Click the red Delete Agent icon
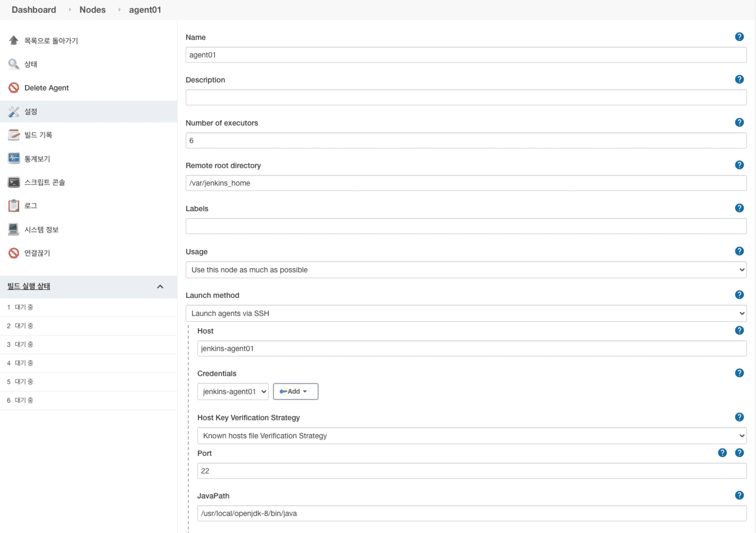 point(14,88)
